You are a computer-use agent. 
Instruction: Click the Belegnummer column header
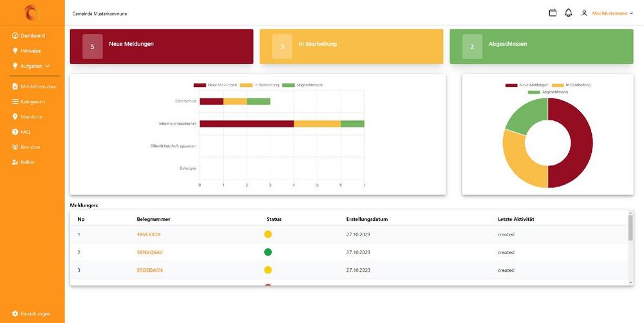(154, 219)
